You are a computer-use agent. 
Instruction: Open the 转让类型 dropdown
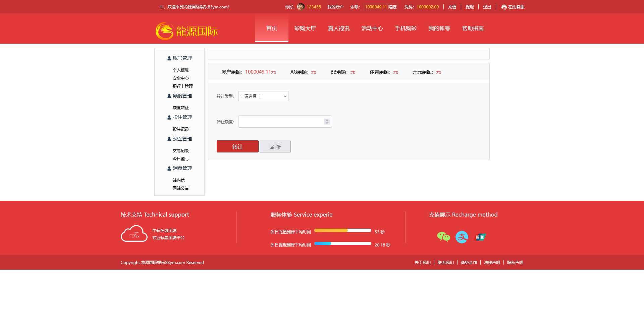[263, 96]
